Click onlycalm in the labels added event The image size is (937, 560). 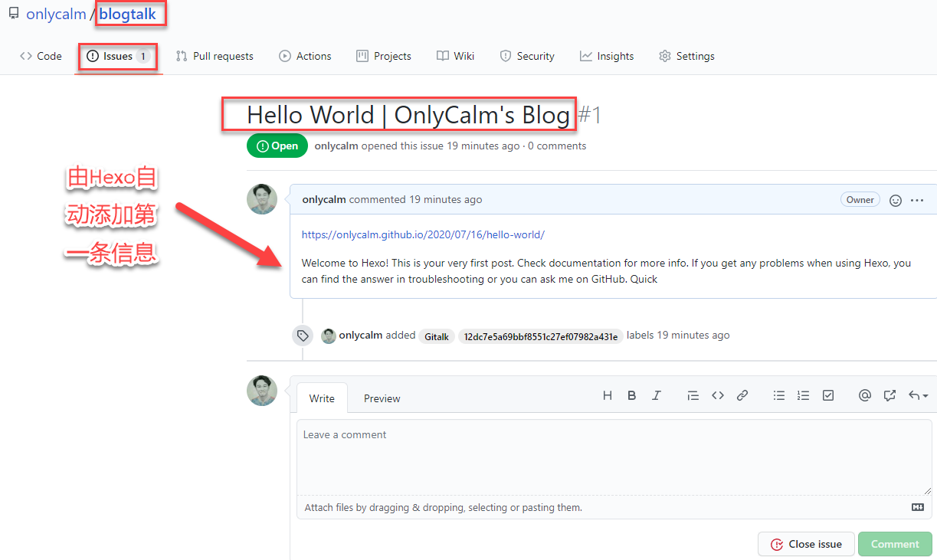361,335
